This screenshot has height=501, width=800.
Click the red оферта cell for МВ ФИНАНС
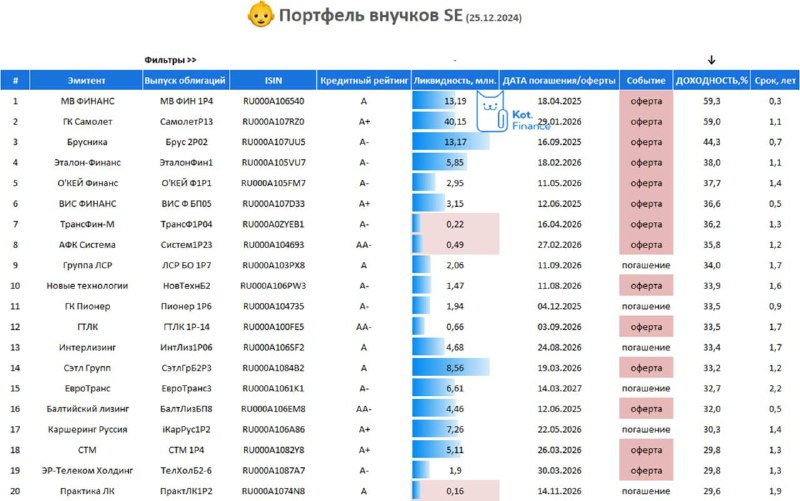tap(646, 101)
